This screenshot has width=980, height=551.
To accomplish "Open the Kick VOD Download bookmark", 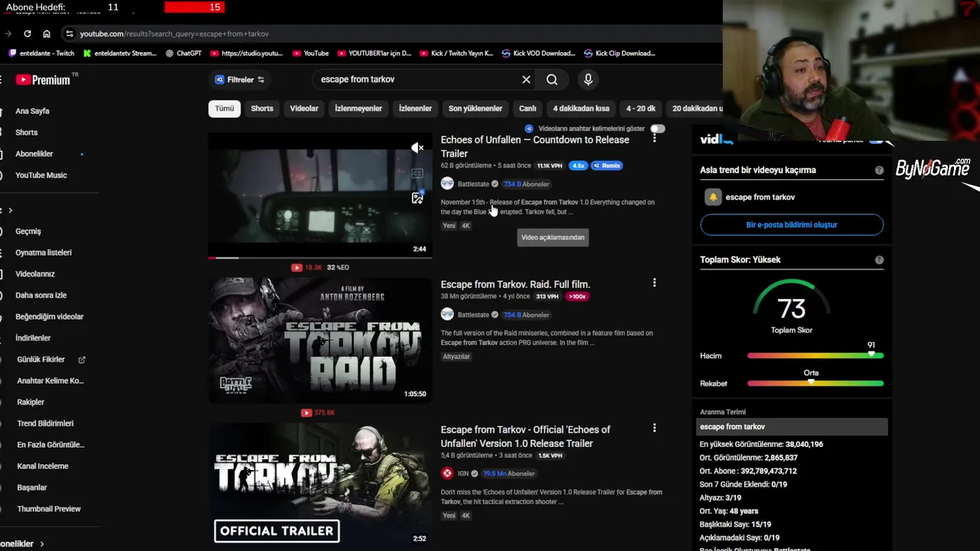I will click(538, 54).
